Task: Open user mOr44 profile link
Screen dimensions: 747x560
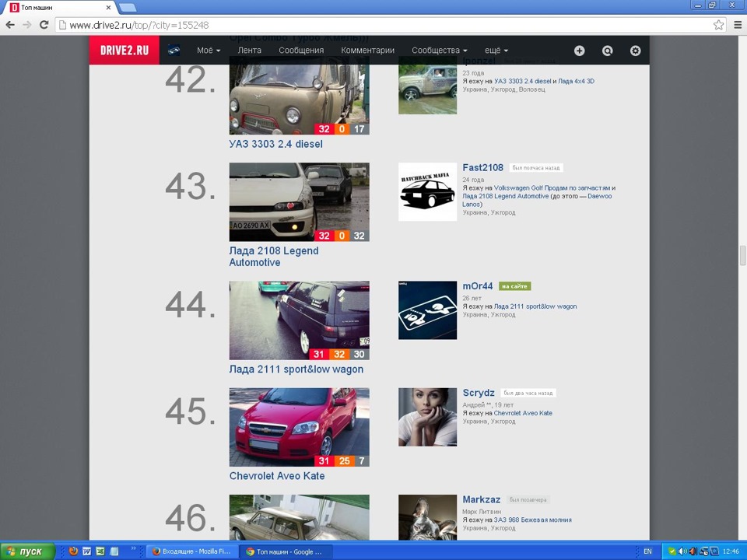Action: pos(477,285)
